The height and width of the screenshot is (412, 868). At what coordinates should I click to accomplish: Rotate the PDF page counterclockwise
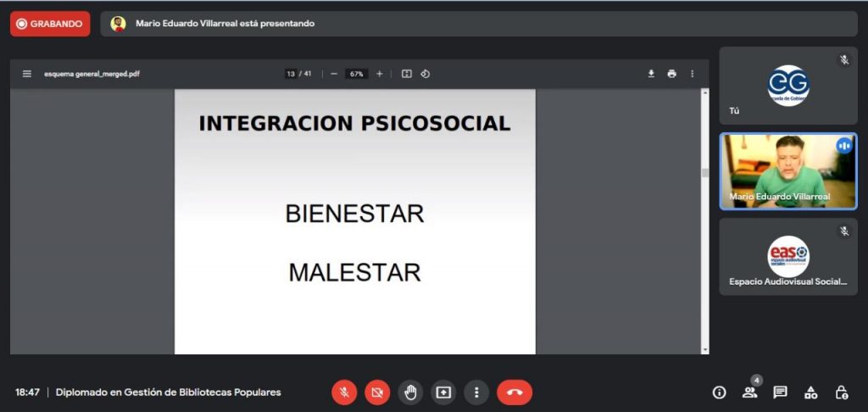pyautogui.click(x=426, y=74)
